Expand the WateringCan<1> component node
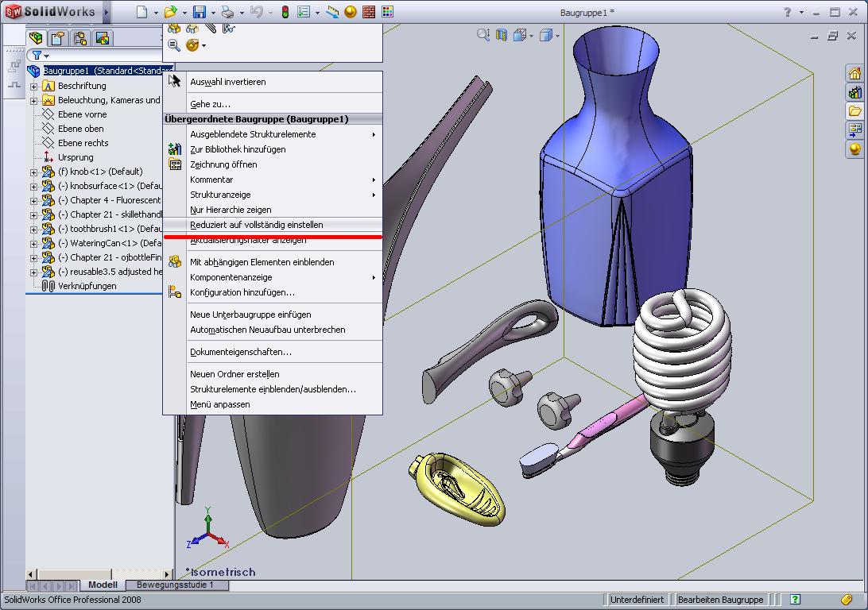This screenshot has height=610, width=868. click(x=33, y=243)
